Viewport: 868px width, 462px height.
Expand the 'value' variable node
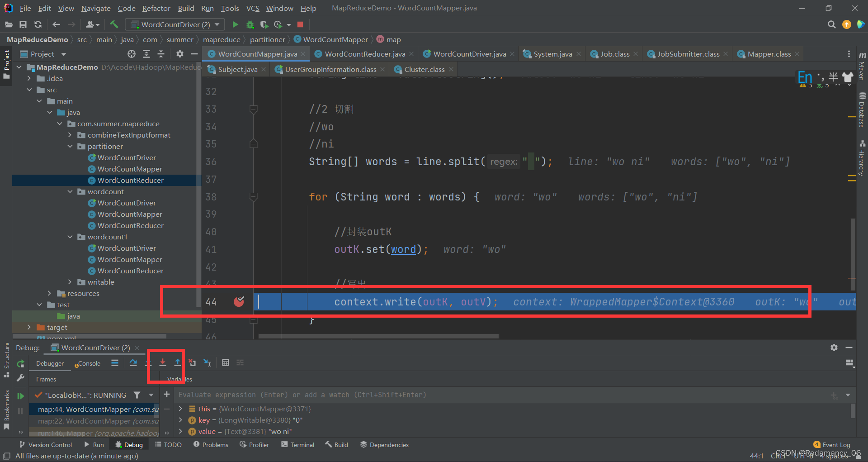(x=181, y=431)
